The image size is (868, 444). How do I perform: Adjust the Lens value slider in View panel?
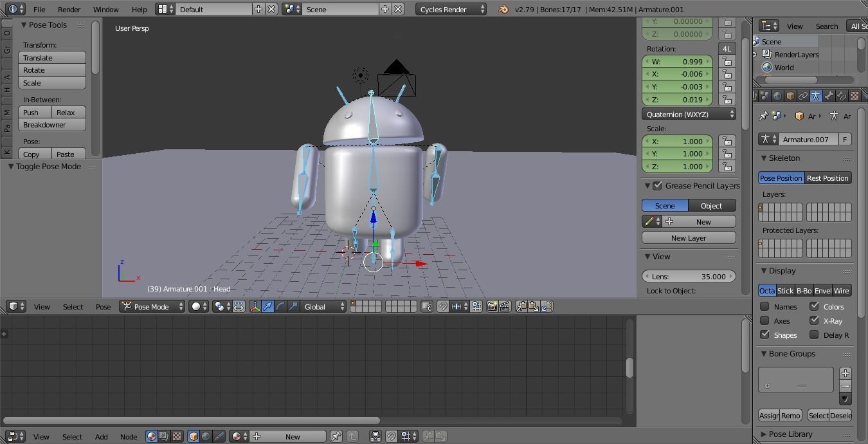(x=689, y=276)
